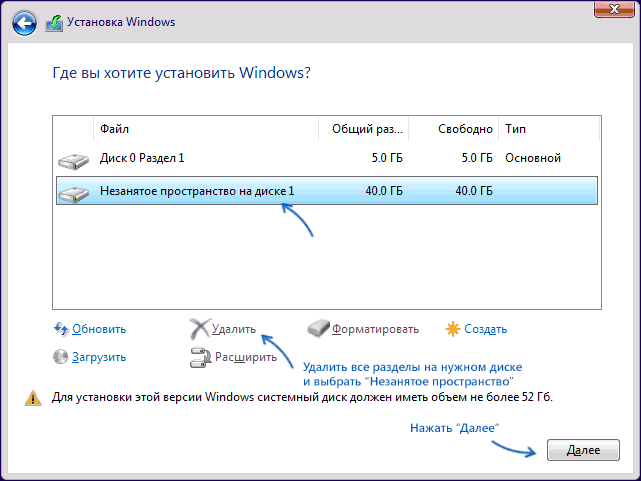Screen dimensions: 641x481
Task: Click the X icon next to Удалить
Action: pyautogui.click(x=200, y=329)
